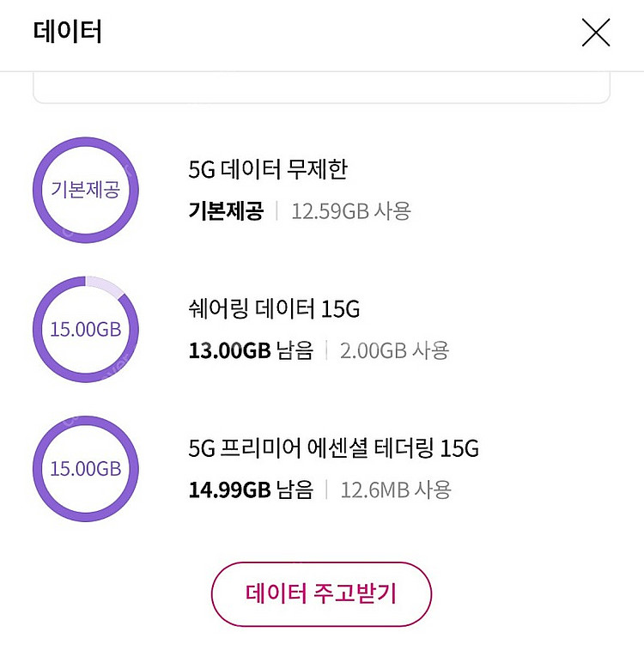The height and width of the screenshot is (669, 644).
Task: Close the 데이터 panel with X
Action: coord(595,33)
